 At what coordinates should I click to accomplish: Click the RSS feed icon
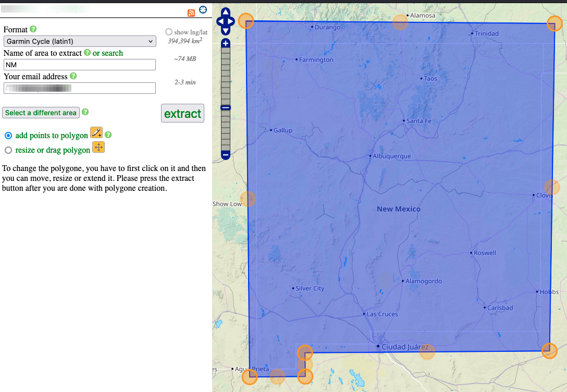click(191, 13)
